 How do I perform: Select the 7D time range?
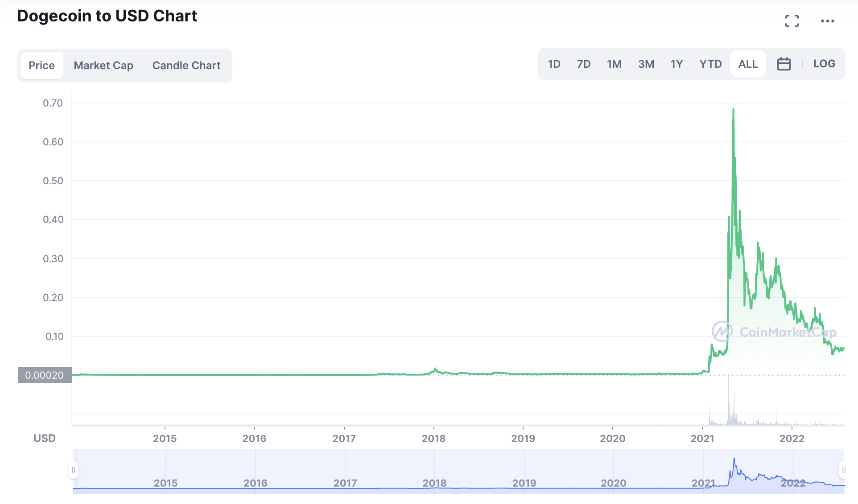point(583,64)
